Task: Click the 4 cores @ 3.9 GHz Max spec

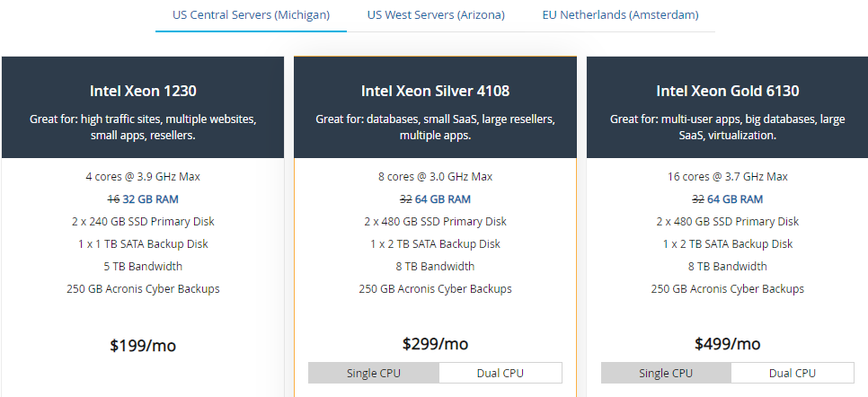Action: 143,177
